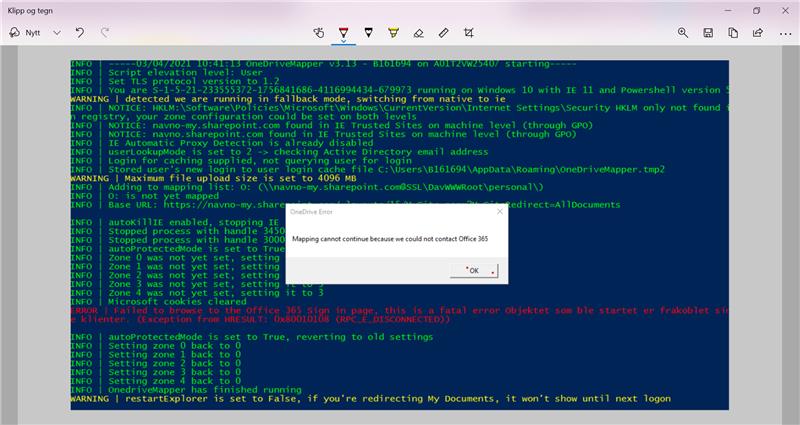This screenshot has height=425, width=800.
Task: Click OK in the OneDrive Error dialog
Action: click(474, 270)
